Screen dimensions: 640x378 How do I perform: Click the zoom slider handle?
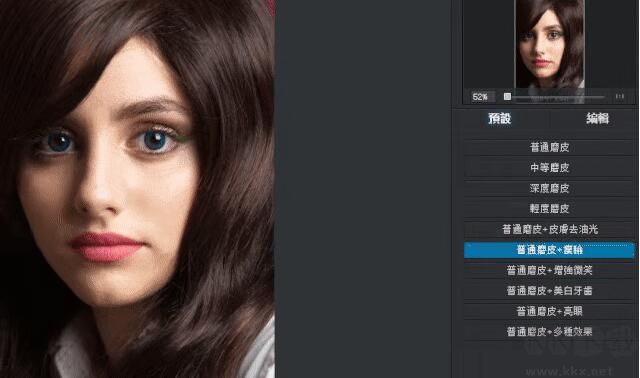[507, 97]
